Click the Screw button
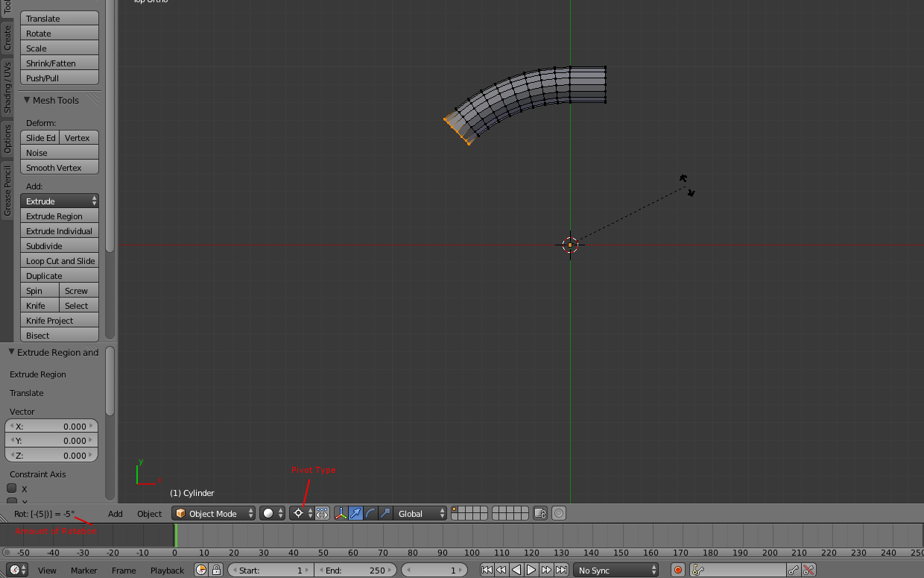924x578 pixels. pos(79,290)
